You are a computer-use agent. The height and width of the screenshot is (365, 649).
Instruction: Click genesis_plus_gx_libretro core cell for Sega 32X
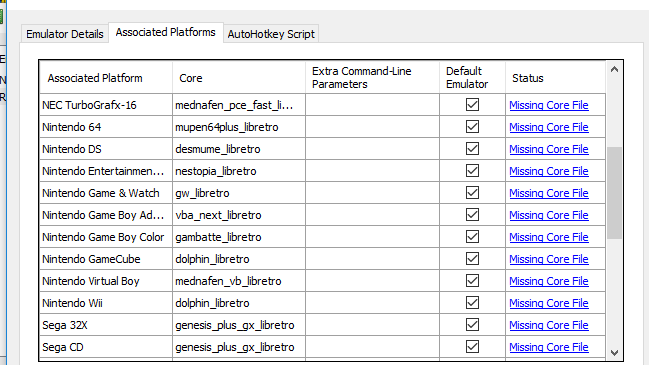pyautogui.click(x=239, y=325)
